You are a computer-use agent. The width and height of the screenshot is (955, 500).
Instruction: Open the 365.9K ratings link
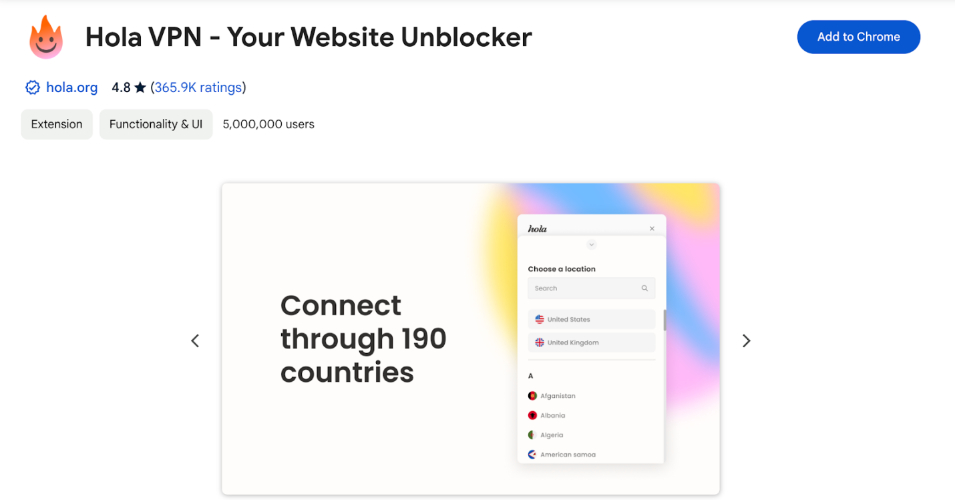pyautogui.click(x=199, y=88)
